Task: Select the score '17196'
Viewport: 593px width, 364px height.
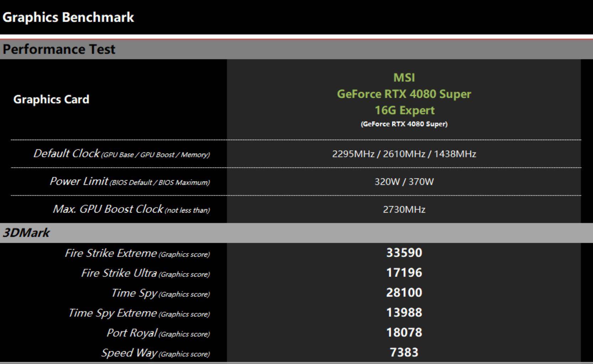Action: coord(404,273)
